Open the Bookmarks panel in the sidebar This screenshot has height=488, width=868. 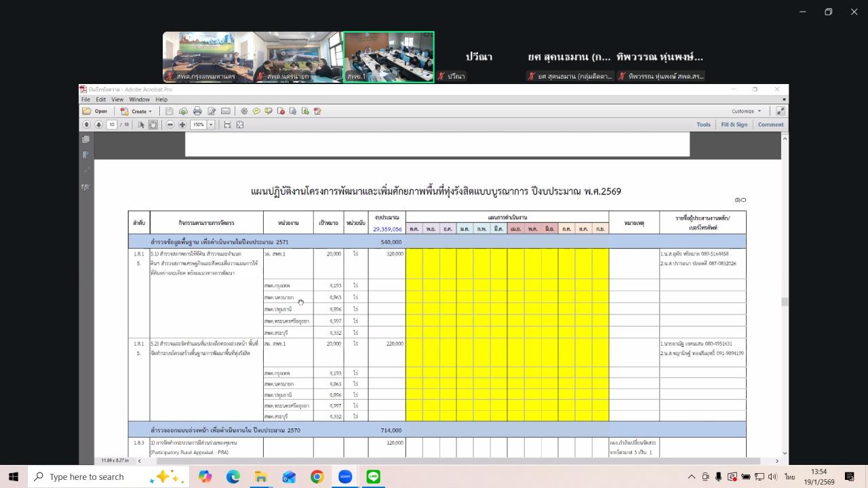click(85, 154)
